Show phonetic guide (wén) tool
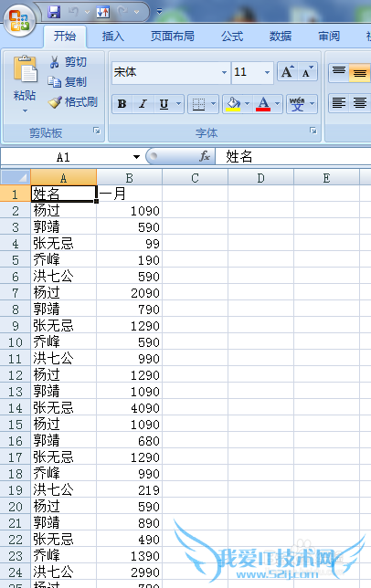The image size is (371, 588). pos(297,104)
